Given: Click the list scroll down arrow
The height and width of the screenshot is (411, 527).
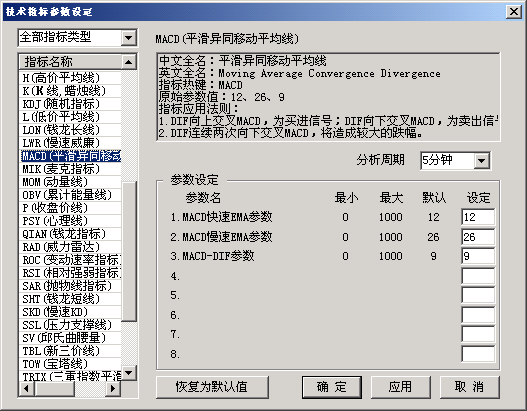Looking at the screenshot, I should [x=128, y=373].
